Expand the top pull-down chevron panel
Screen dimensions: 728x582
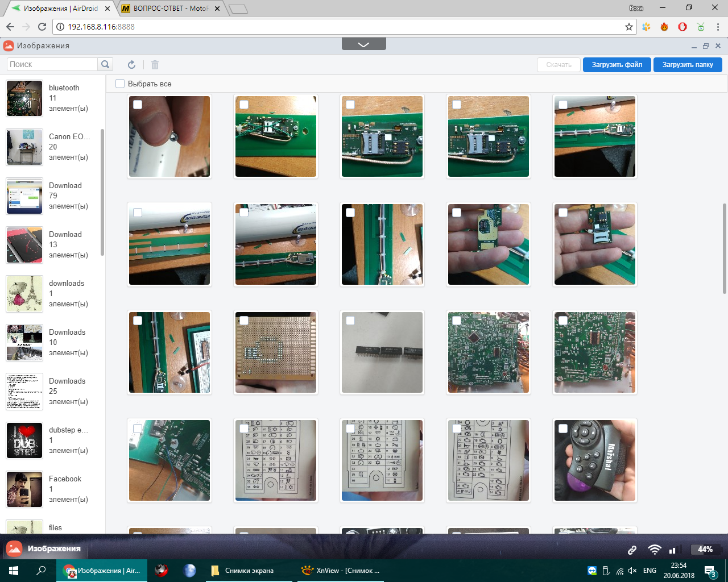click(x=364, y=44)
